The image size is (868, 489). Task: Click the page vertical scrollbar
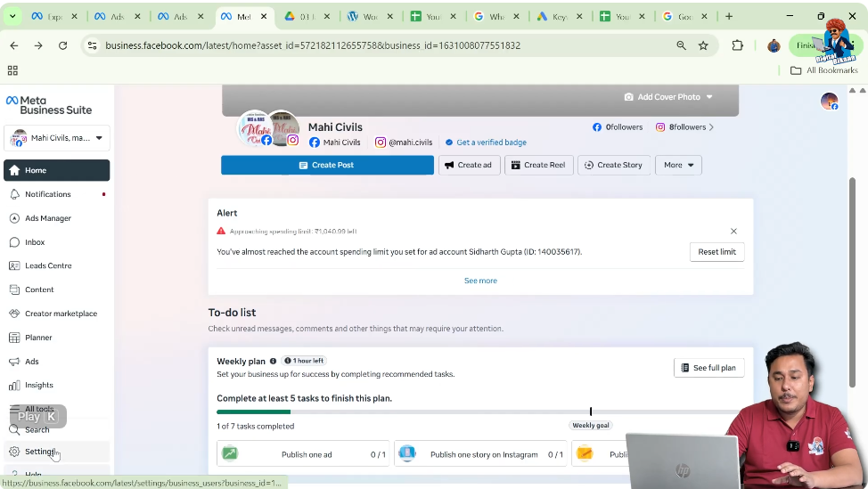853,282
